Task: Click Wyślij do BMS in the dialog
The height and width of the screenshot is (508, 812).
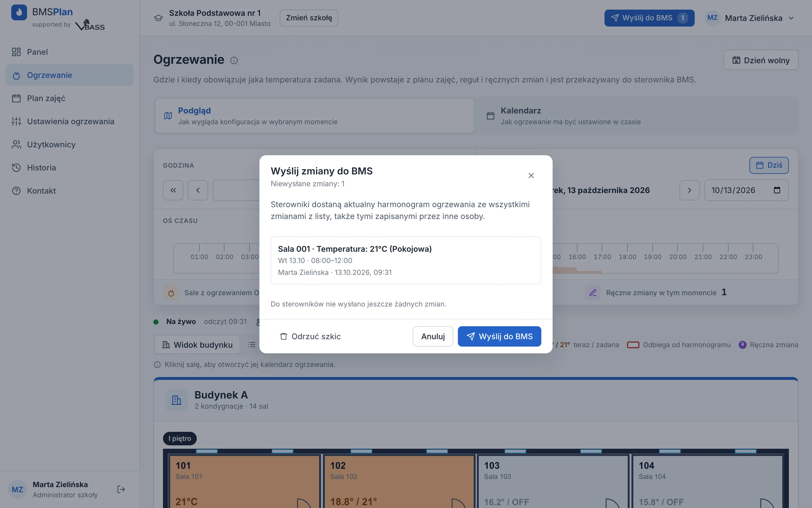Action: point(499,336)
